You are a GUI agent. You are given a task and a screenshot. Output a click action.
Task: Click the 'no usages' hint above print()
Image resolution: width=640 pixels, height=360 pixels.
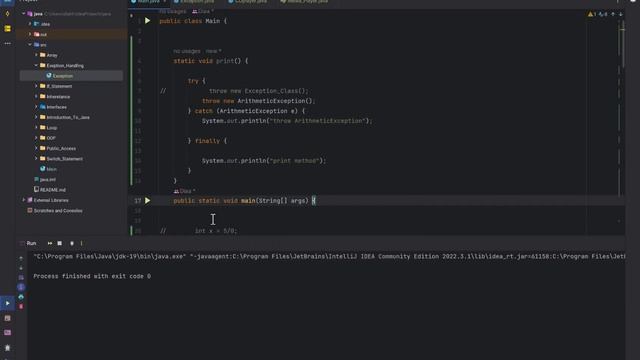click(x=187, y=51)
